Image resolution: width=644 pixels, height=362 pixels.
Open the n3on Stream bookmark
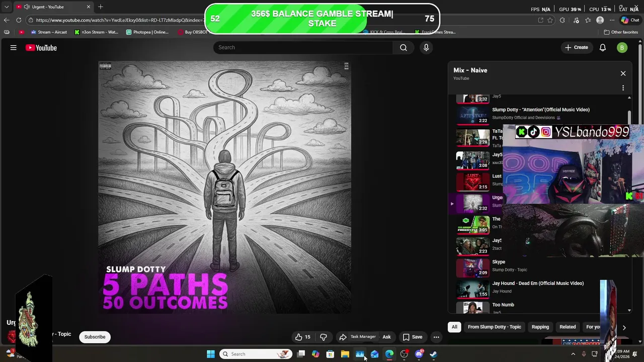(96, 32)
